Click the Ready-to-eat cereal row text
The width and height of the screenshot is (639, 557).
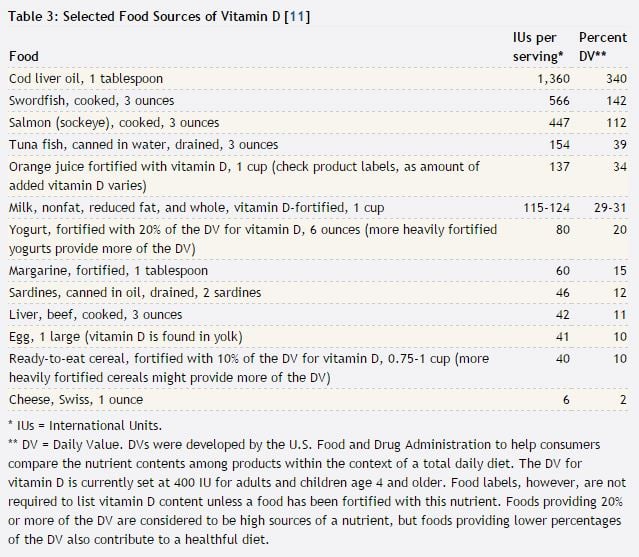pyautogui.click(x=249, y=368)
